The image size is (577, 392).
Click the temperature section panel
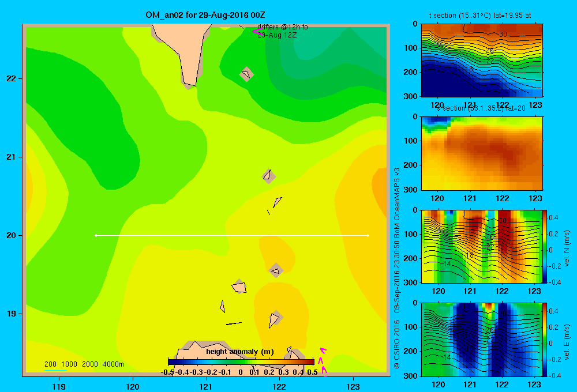482,60
